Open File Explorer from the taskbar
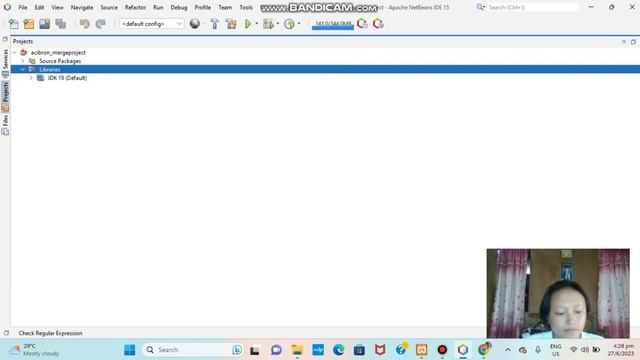This screenshot has height=360, width=640. pyautogui.click(x=297, y=350)
